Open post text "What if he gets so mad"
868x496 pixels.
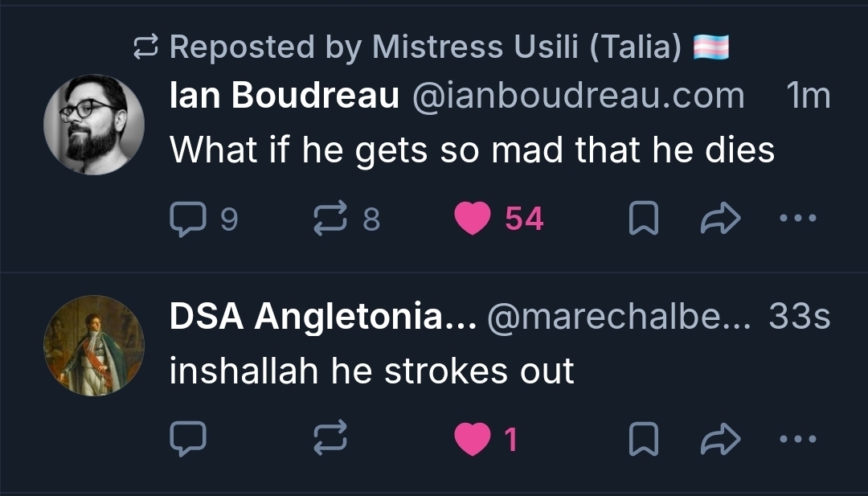point(472,150)
